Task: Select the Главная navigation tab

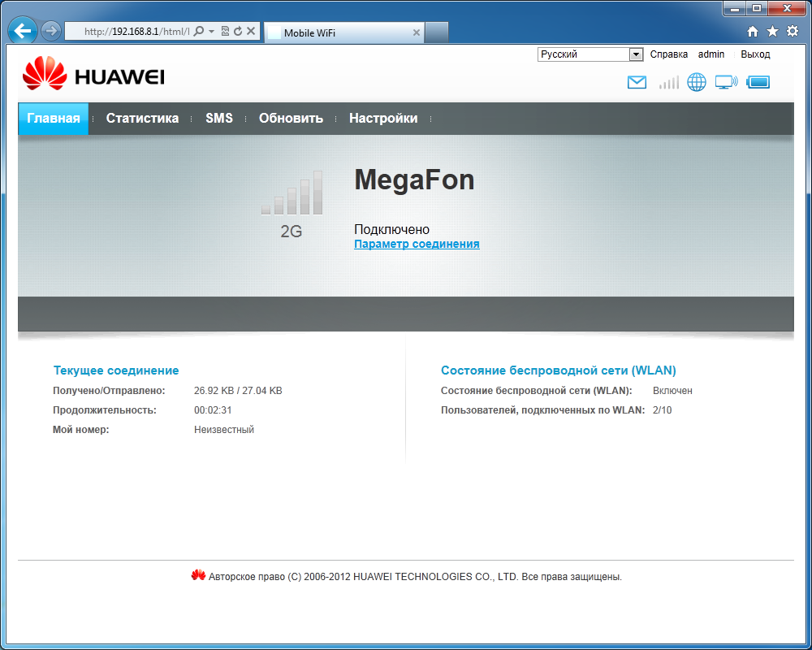Action: [x=54, y=118]
